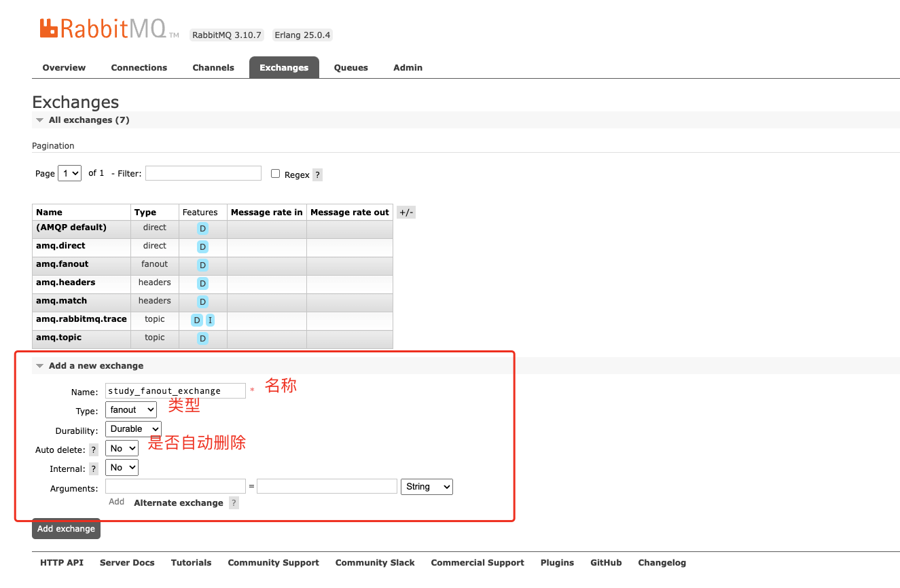Click the Arguments key input field

[x=175, y=486]
